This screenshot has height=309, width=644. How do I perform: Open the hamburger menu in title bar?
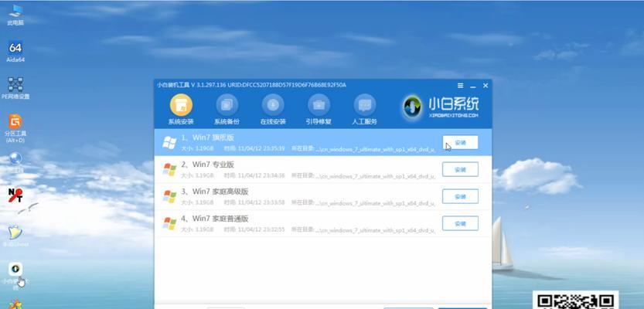point(461,85)
